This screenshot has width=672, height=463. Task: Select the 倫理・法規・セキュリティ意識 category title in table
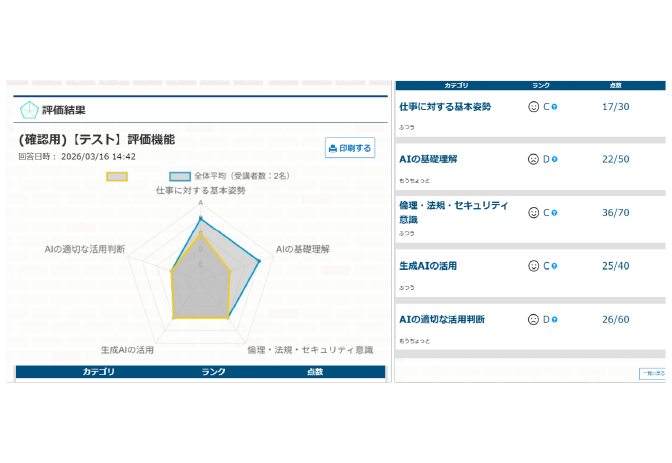[x=453, y=212]
